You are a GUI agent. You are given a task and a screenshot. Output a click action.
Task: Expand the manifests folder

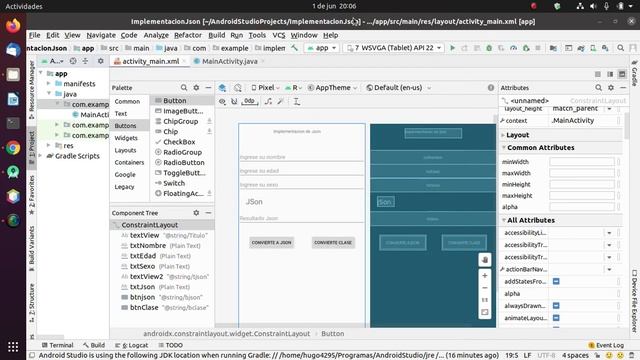tap(49, 84)
